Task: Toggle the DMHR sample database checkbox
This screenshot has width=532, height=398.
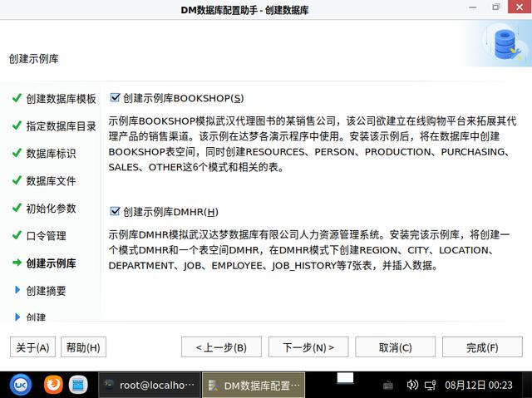Action: pos(115,212)
